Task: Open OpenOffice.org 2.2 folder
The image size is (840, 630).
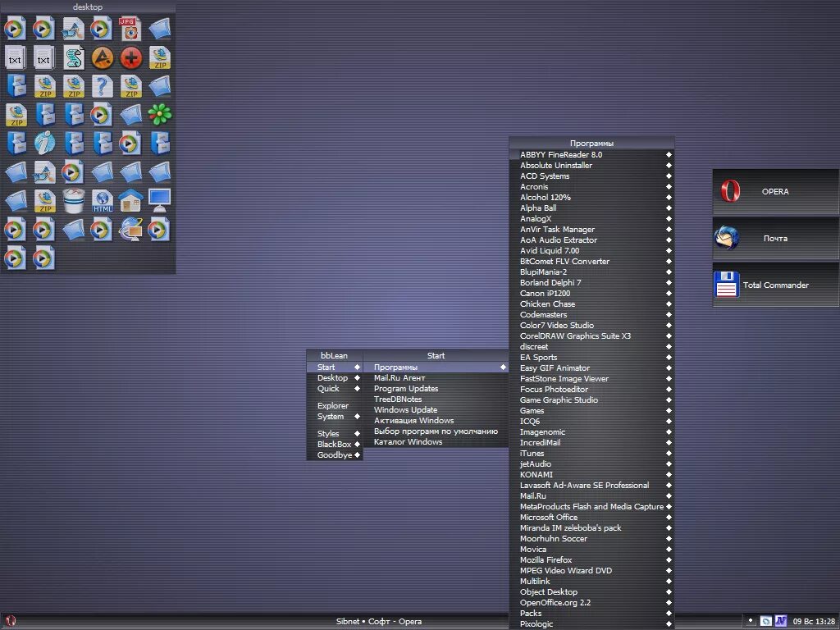Action: click(591, 603)
